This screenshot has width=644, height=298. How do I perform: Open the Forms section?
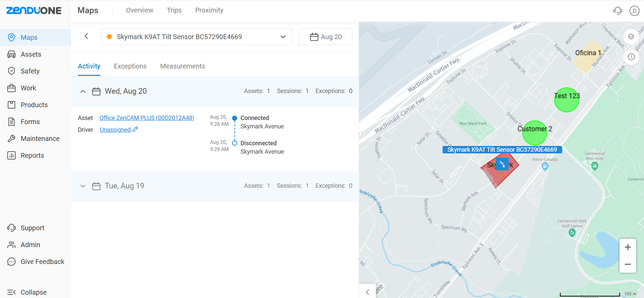coord(35,122)
